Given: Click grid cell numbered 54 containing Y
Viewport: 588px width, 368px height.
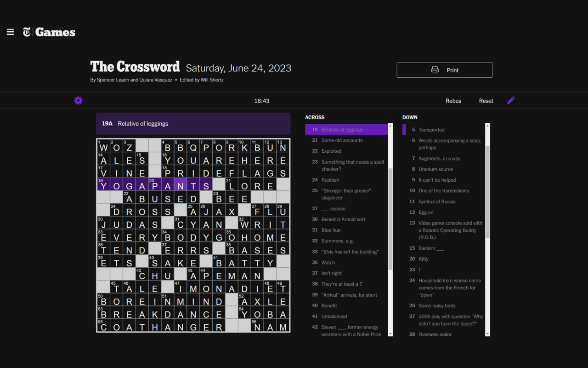Looking at the screenshot, I should tap(244, 313).
